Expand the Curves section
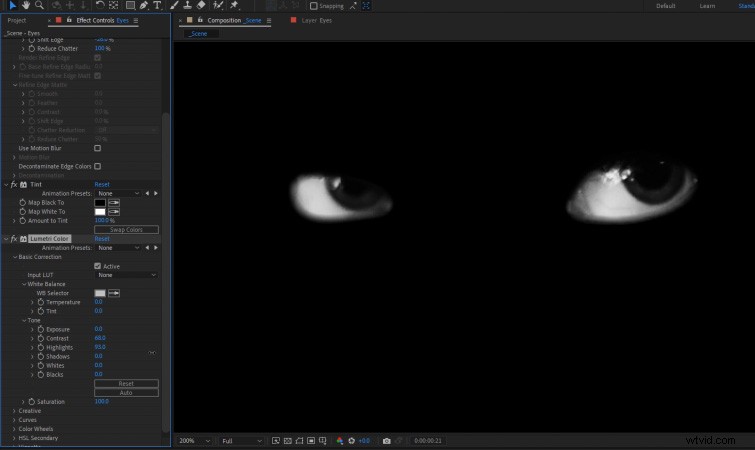The width and height of the screenshot is (755, 450). click(14, 420)
